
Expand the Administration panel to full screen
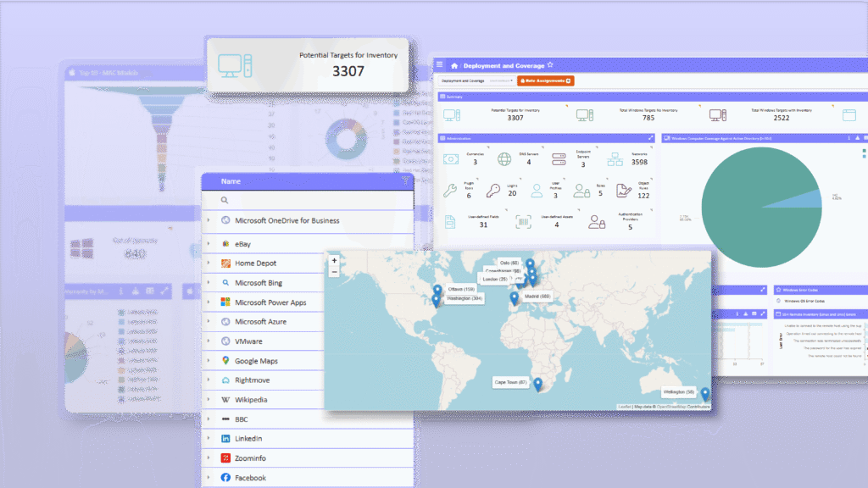(650, 137)
